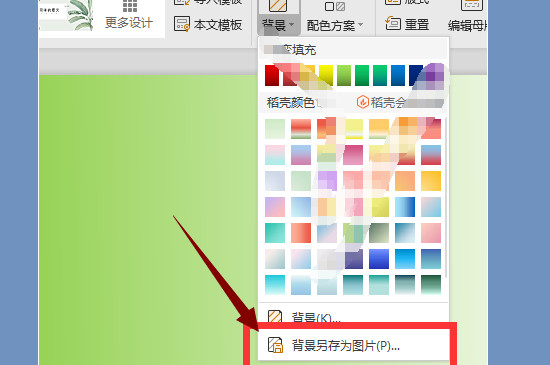Viewport: 550px width, 365px height.
Task: Click the 背景(K)... menu icon
Action: pyautogui.click(x=275, y=316)
